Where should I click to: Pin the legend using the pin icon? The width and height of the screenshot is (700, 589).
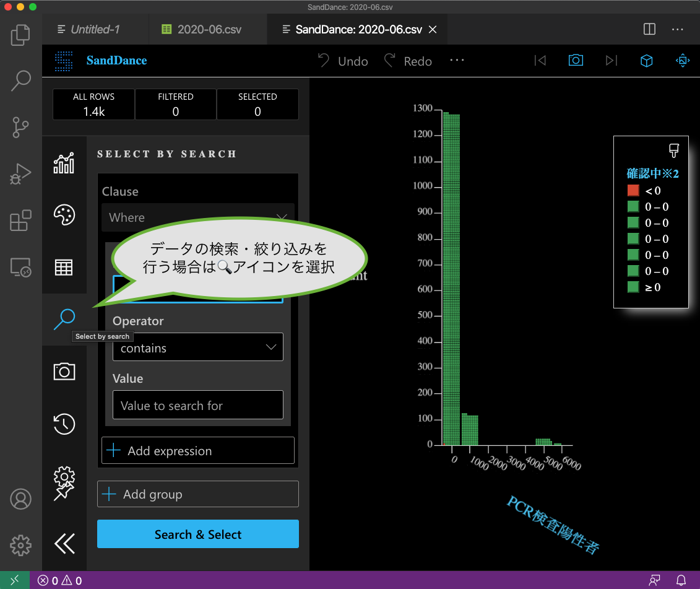(x=673, y=150)
